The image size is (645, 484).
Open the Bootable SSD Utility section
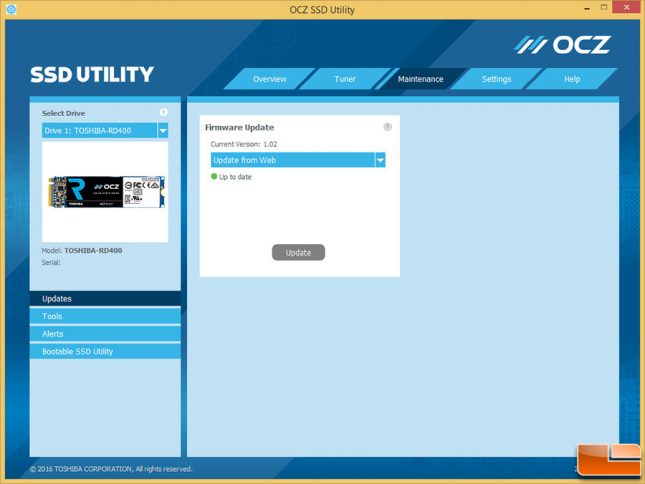(105, 352)
